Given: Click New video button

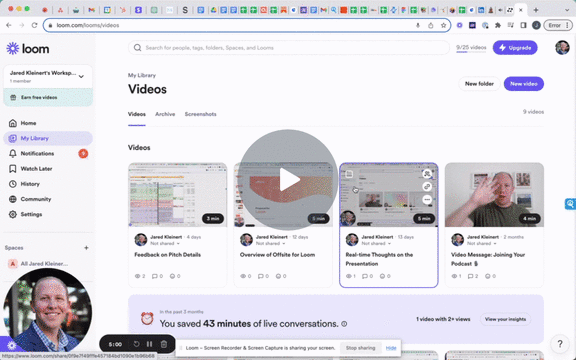Looking at the screenshot, I should click(x=523, y=84).
